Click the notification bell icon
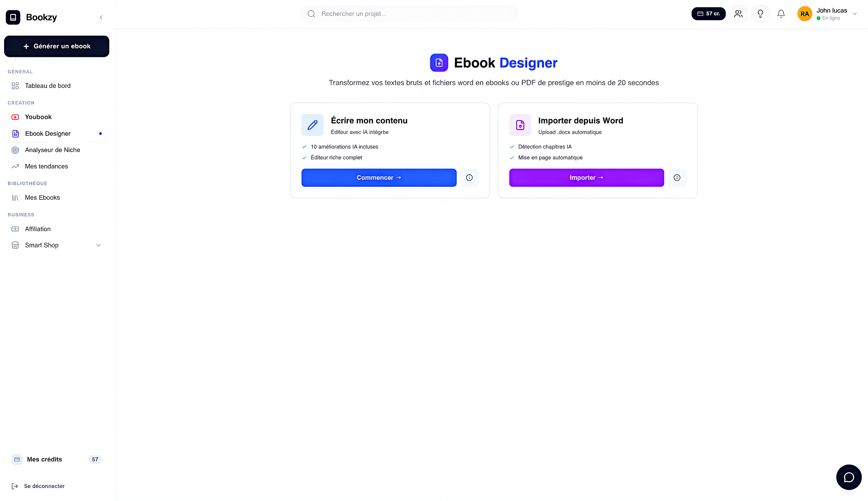The image size is (868, 501). click(x=780, y=14)
